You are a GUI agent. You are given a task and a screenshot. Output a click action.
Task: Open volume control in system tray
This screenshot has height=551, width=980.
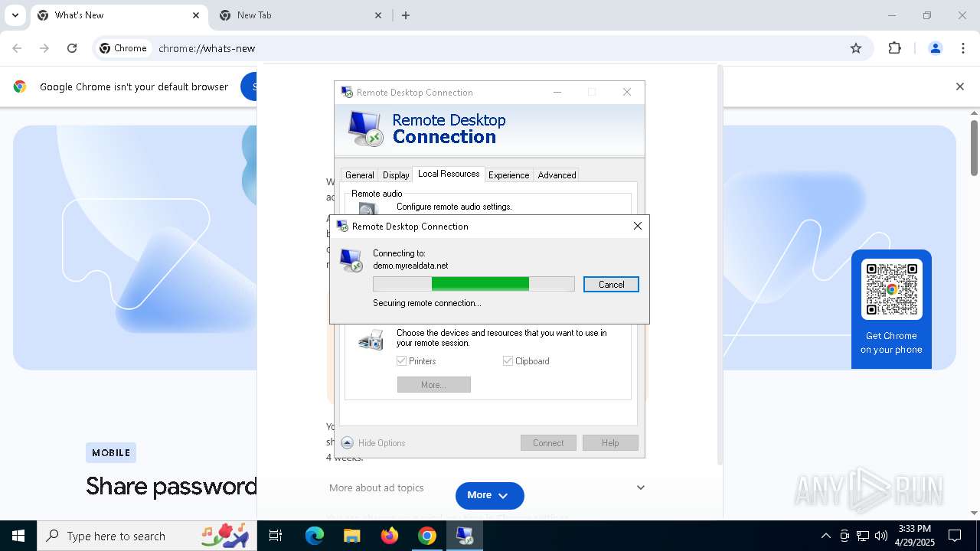point(881,536)
